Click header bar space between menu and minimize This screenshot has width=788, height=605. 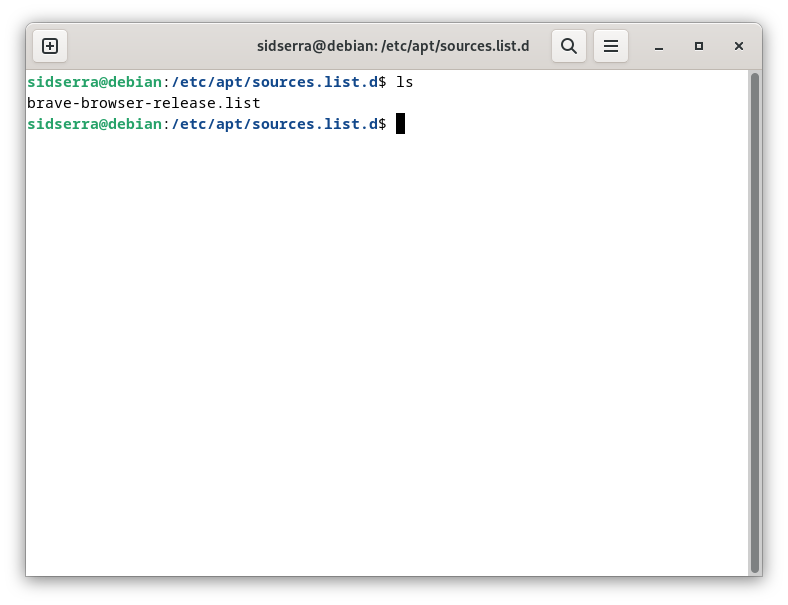637,46
